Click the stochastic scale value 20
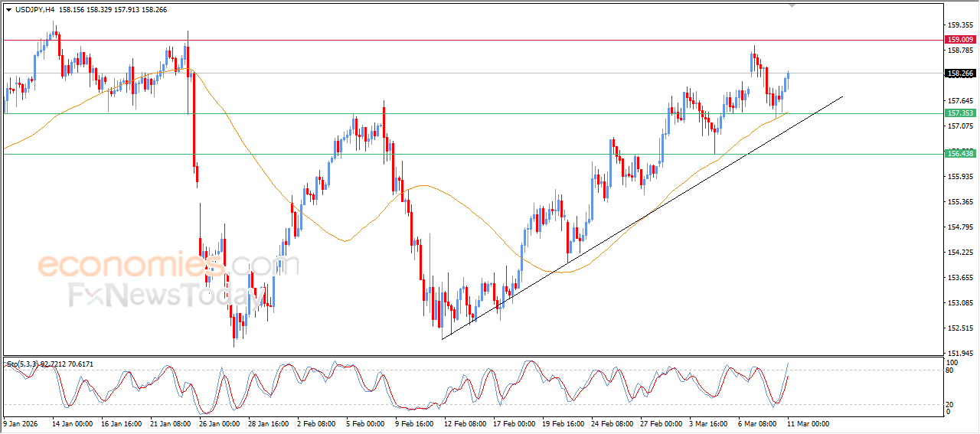The width and height of the screenshot is (980, 434). click(x=951, y=404)
